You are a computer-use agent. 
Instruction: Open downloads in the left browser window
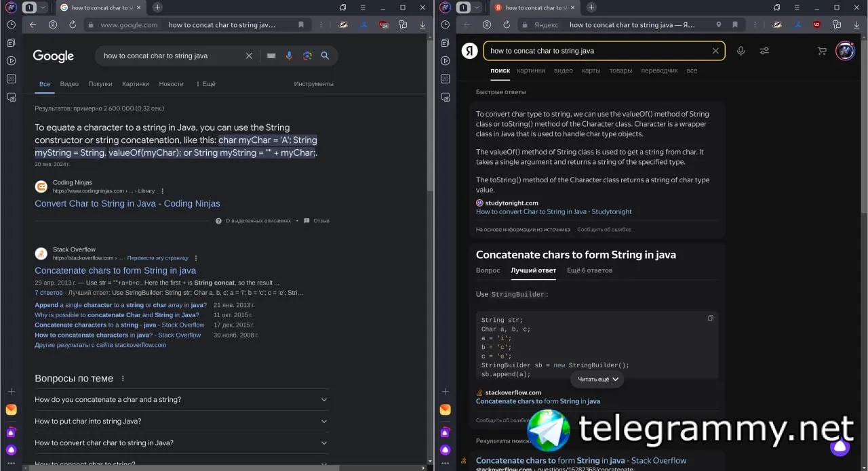click(x=422, y=24)
